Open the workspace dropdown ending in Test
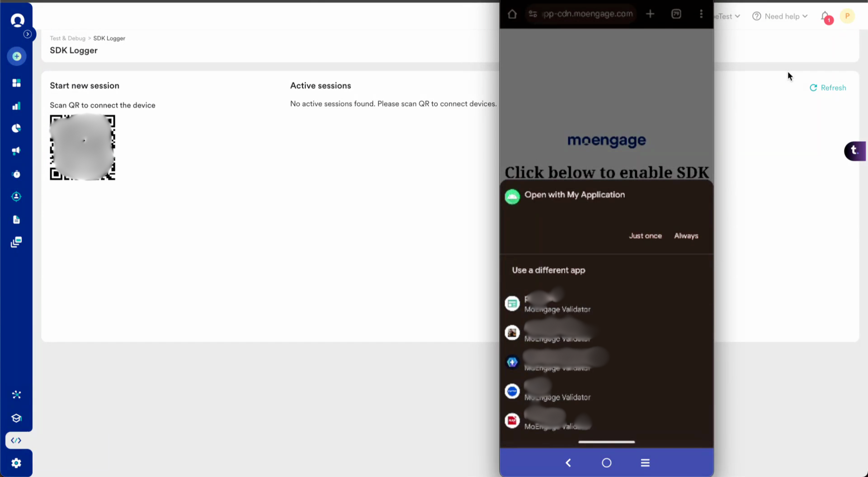 (x=727, y=16)
